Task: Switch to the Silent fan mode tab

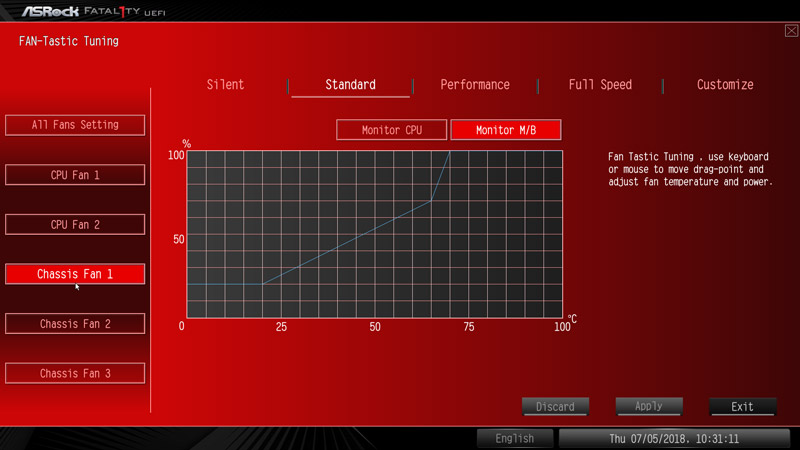Action: [x=225, y=85]
